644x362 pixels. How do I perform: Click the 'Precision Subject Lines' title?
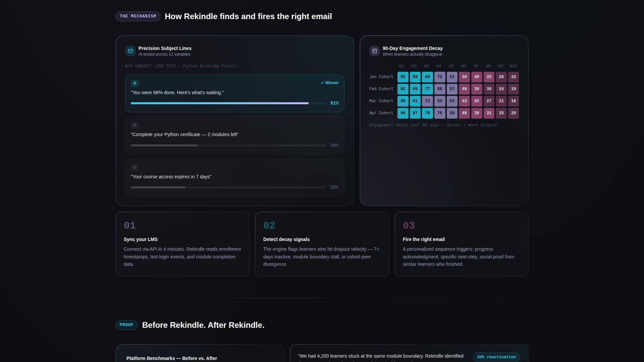point(165,48)
